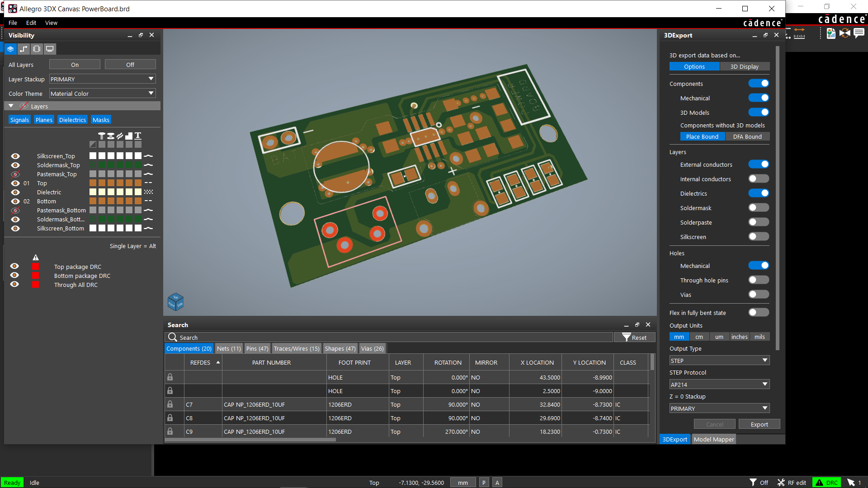This screenshot has width=868, height=488.
Task: Click the Export button
Action: pos(759,424)
